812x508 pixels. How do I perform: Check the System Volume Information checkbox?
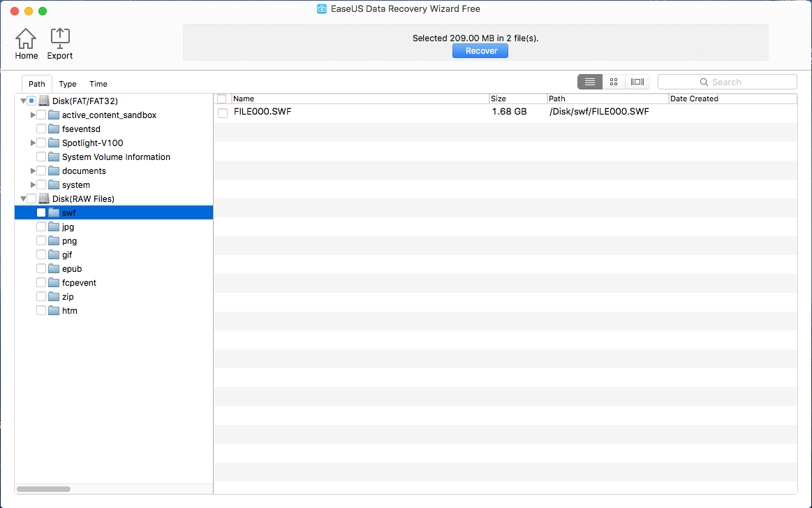[41, 157]
